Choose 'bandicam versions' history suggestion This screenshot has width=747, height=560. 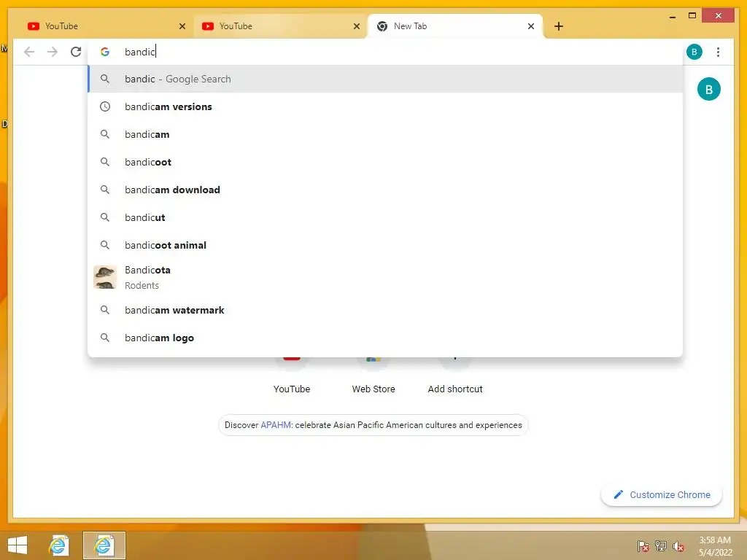385,106
